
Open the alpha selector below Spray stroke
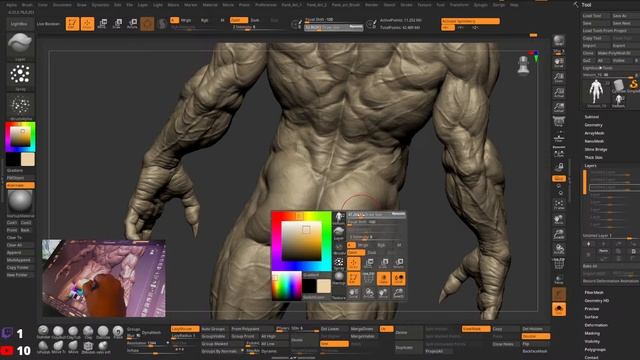20,107
